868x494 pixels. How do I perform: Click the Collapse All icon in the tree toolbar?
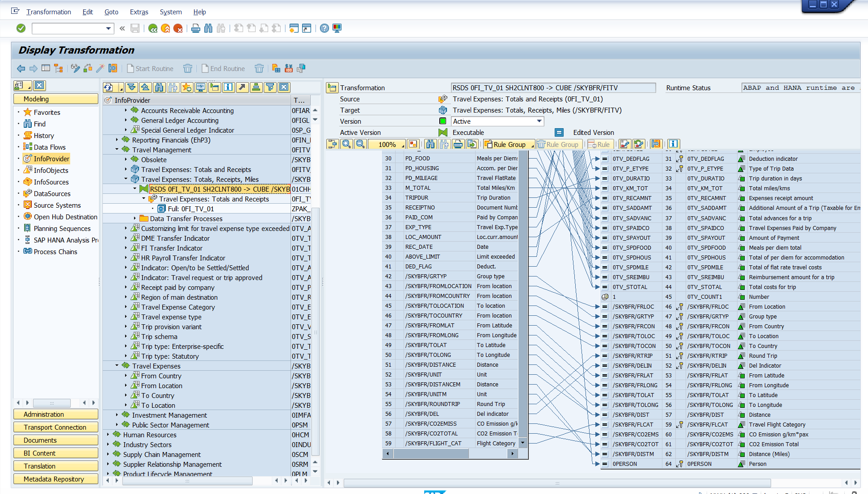coord(145,88)
